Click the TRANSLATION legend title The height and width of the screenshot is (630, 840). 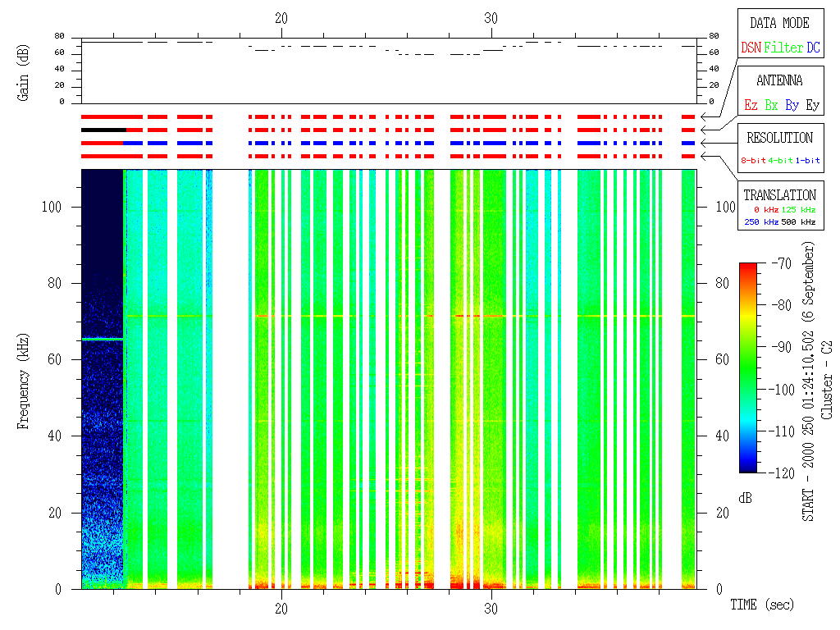[x=779, y=195]
